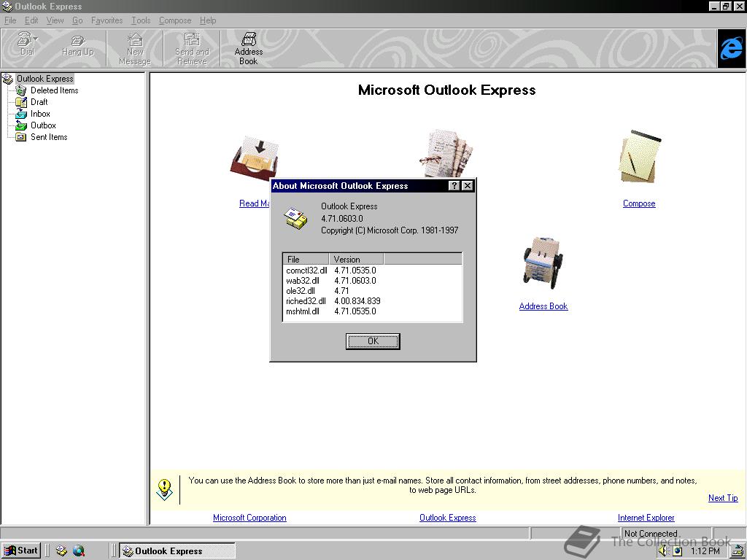This screenshot has width=747, height=560.
Task: Select the Draft folder
Action: [39, 102]
